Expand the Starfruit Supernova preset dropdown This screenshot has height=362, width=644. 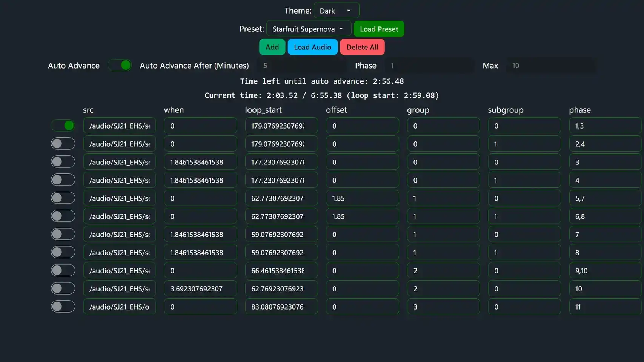tap(308, 29)
